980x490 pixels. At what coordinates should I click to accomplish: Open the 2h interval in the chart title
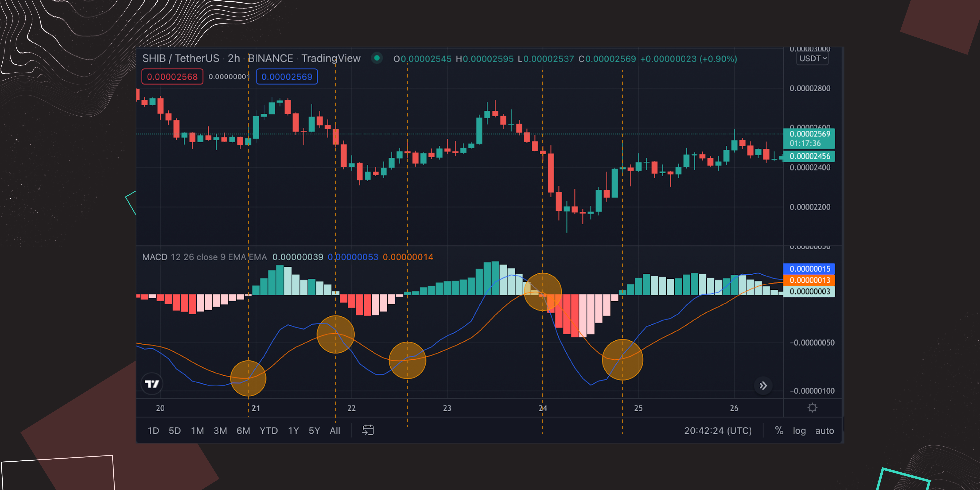234,58
